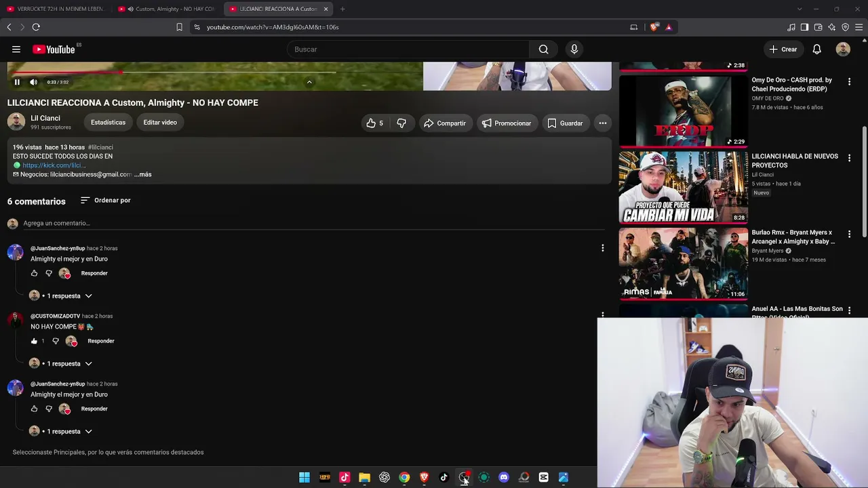Close the LILCIANCI REACCIONA tab
The height and width of the screenshot is (488, 868).
[x=326, y=9]
